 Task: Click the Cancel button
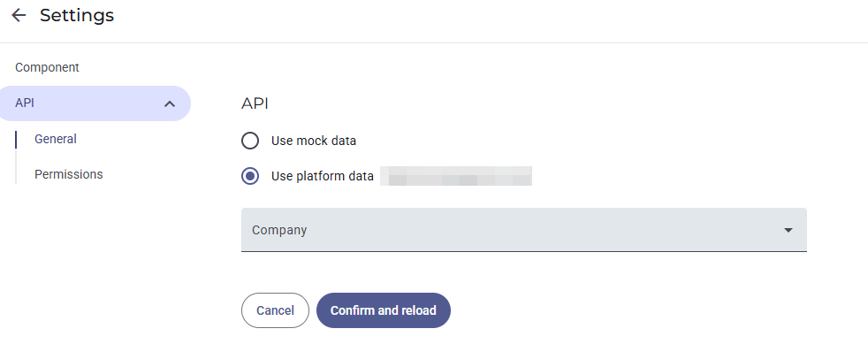(275, 310)
